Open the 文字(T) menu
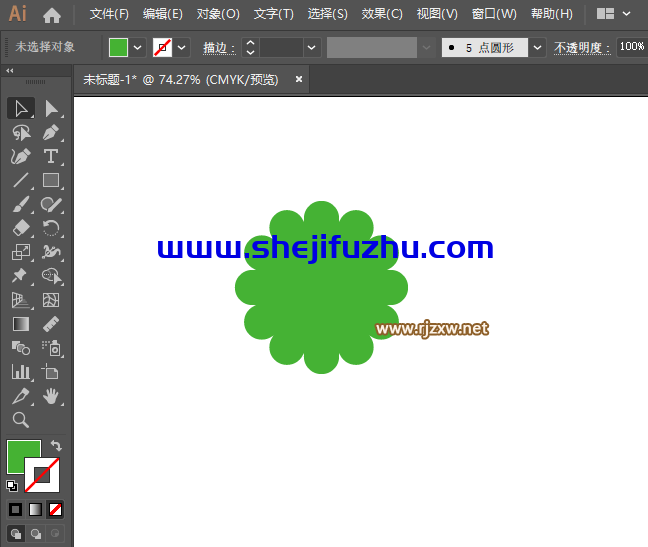Screen dimensions: 648x547 [x=274, y=14]
